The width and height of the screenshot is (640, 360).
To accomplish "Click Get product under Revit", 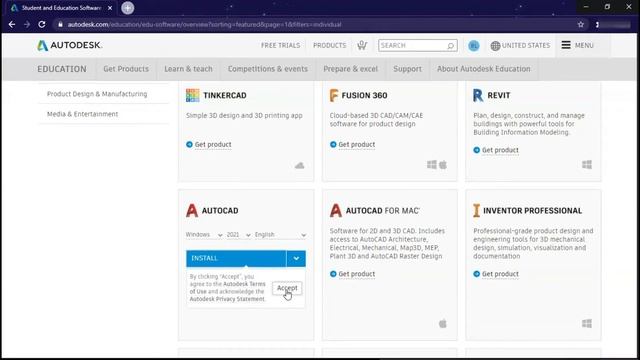I will point(500,150).
